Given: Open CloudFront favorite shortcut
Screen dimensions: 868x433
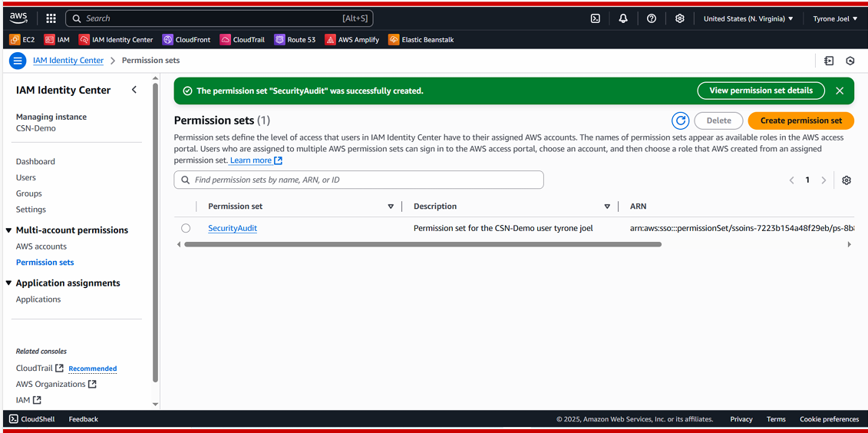Looking at the screenshot, I should coord(186,40).
